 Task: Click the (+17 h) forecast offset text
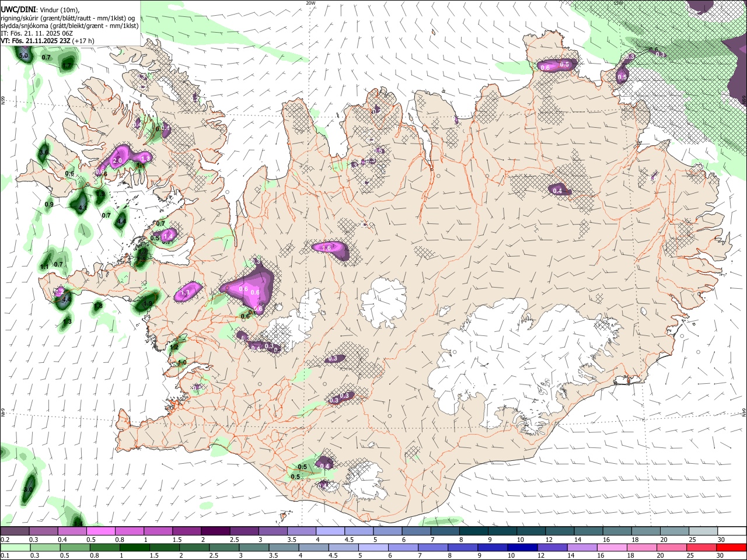point(83,41)
